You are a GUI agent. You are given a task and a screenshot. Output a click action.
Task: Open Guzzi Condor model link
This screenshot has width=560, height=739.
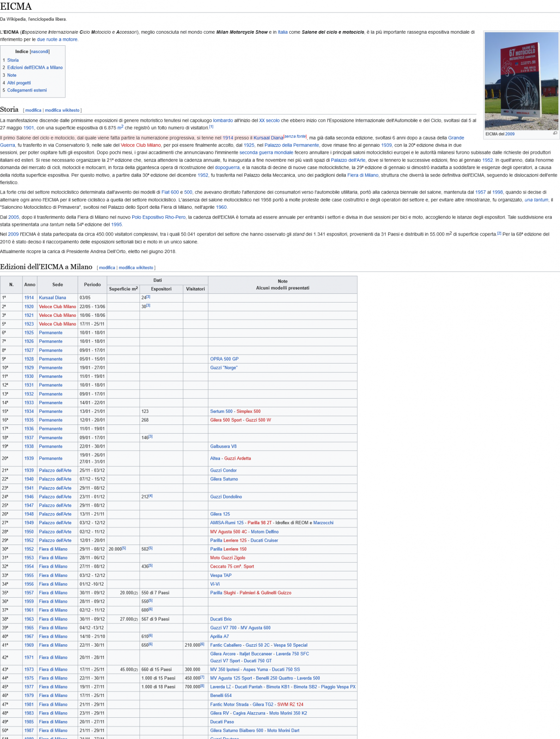[x=223, y=471]
